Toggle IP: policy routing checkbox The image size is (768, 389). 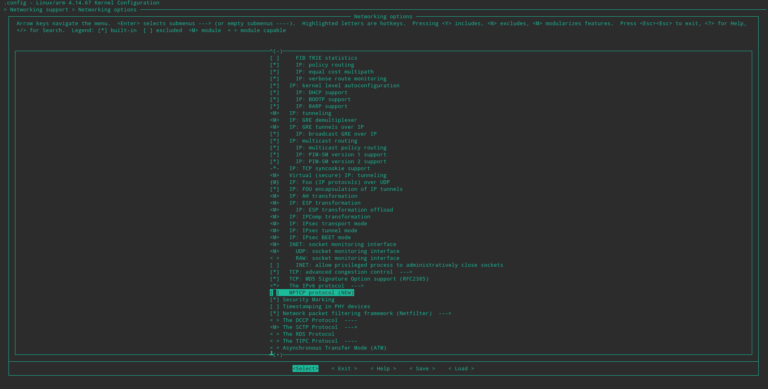coord(312,65)
